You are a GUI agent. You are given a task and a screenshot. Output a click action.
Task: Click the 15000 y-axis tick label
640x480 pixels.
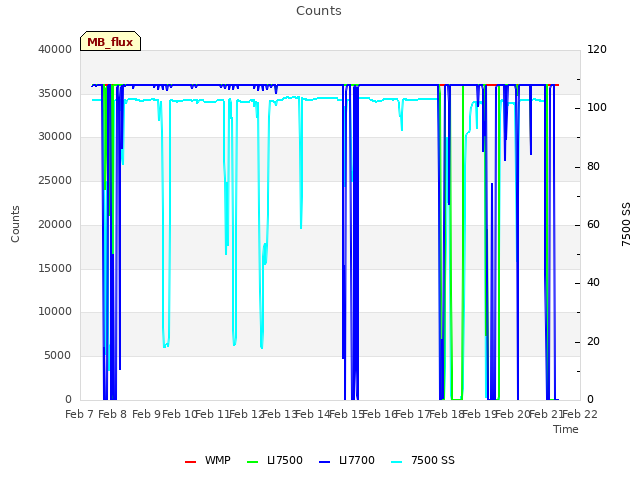pos(55,269)
